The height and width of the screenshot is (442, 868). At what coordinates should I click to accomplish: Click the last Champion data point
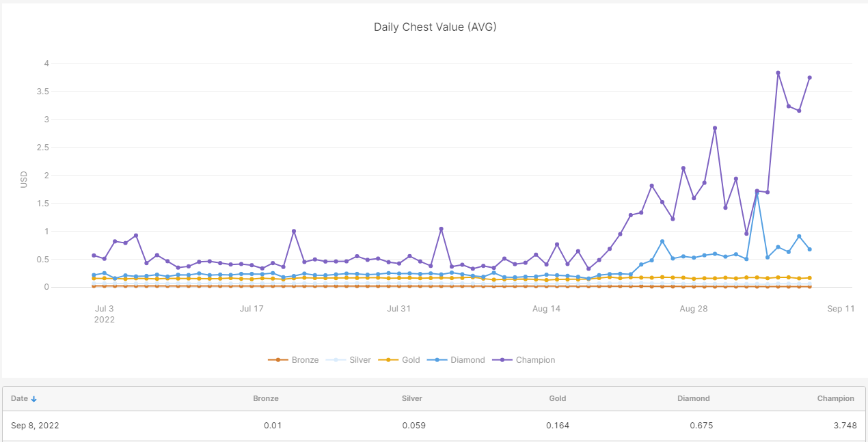[809, 77]
